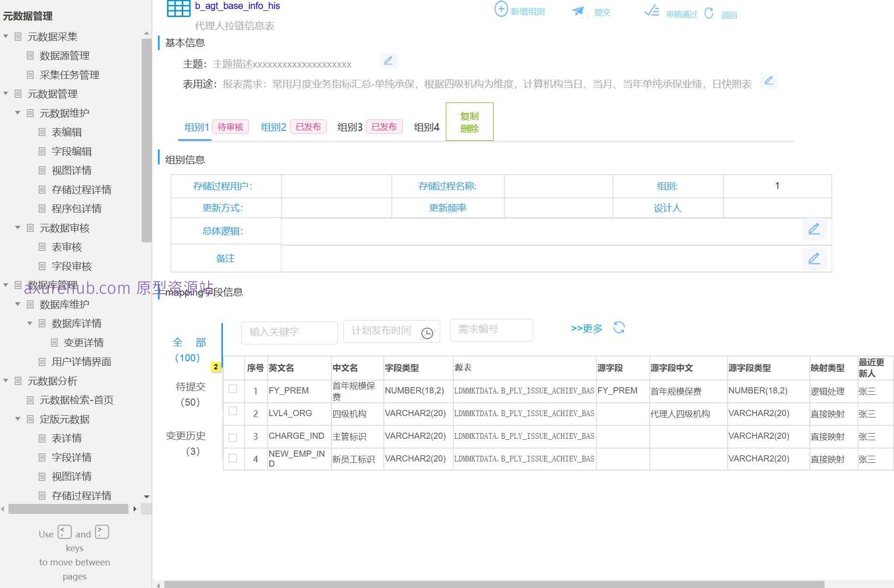Click the table grid icon near b_agt_base_info_his
This screenshot has width=894, height=588.
coord(178,9)
